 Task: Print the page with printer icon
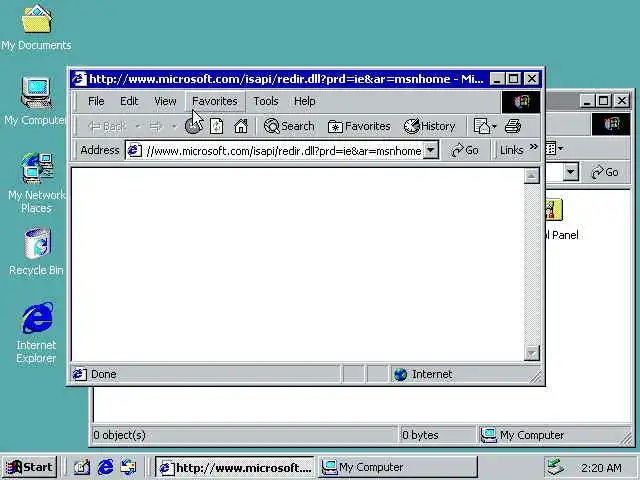click(513, 126)
